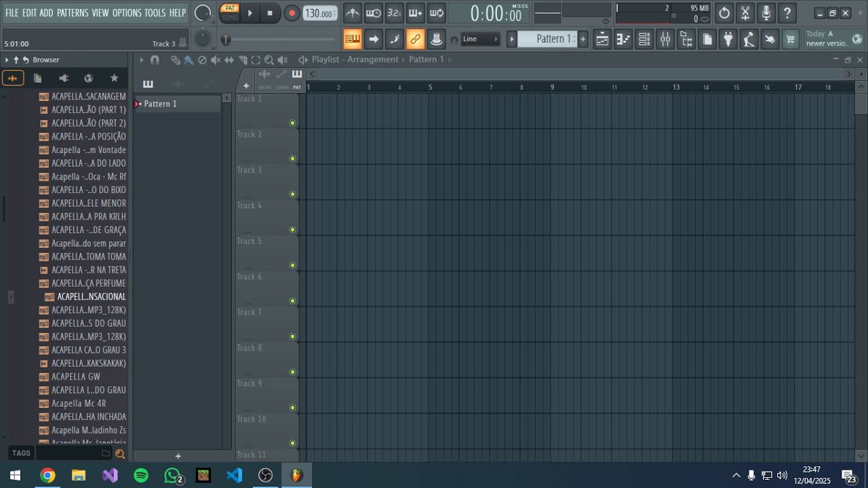
Task: Open the EDIT menu
Action: [x=29, y=13]
